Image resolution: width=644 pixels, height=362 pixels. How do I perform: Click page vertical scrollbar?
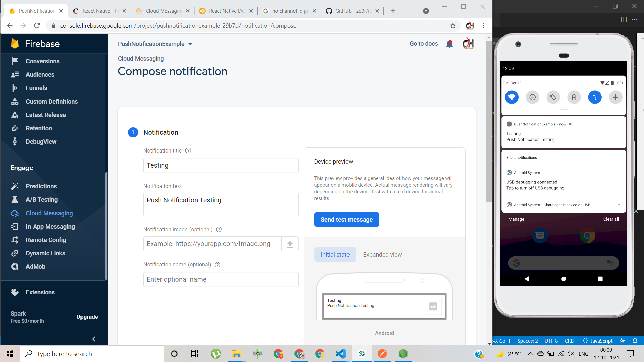(489, 121)
